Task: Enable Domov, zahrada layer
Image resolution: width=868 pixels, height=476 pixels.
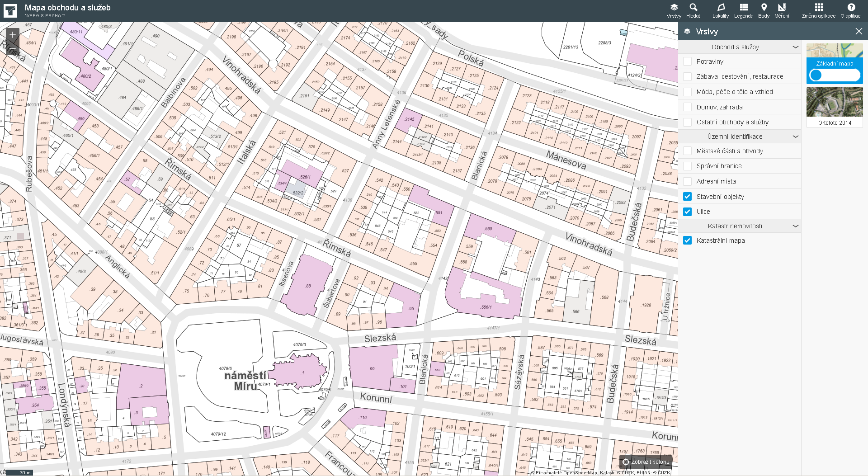Action: (687, 107)
